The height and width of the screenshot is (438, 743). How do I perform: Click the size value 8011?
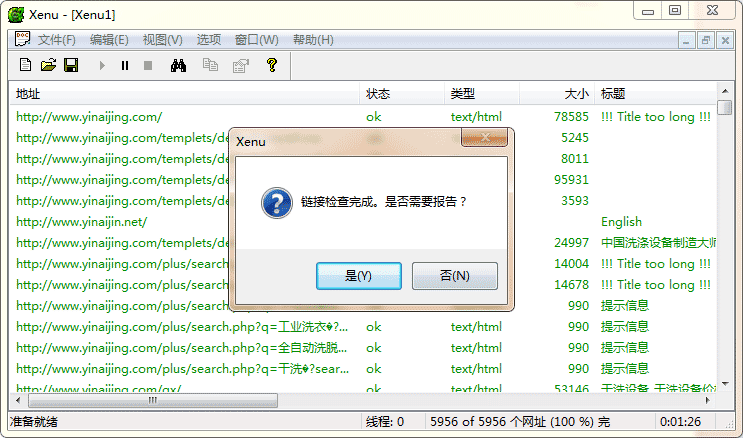575,158
